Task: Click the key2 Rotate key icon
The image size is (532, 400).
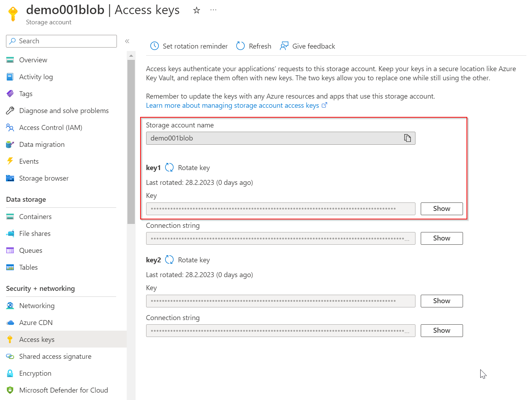Action: point(169,260)
